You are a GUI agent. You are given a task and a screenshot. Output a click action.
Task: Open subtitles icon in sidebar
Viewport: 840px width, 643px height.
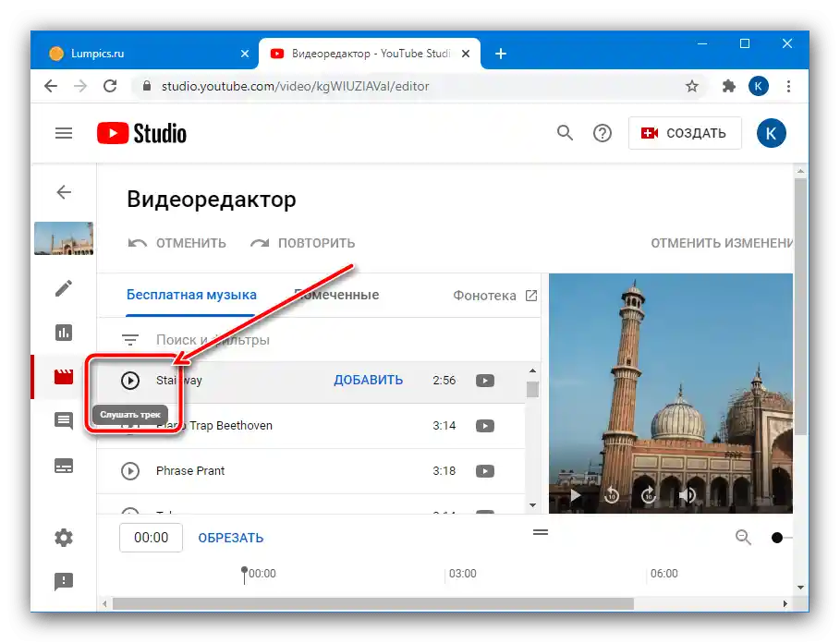(64, 466)
